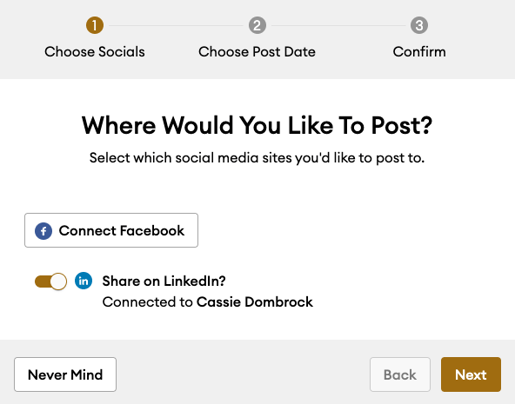Click the Where Would You Like To Post heading
The height and width of the screenshot is (404, 515).
click(x=257, y=126)
